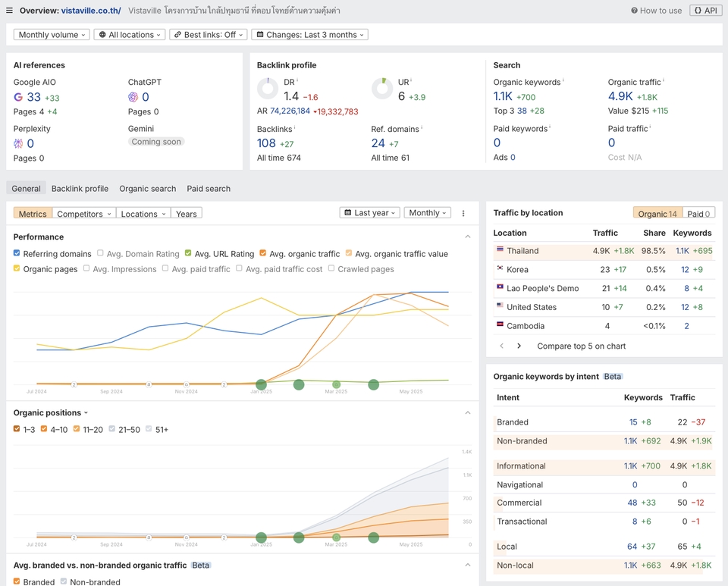Switch Traffic by location to Paid
This screenshot has width=728, height=586.
[x=698, y=212]
